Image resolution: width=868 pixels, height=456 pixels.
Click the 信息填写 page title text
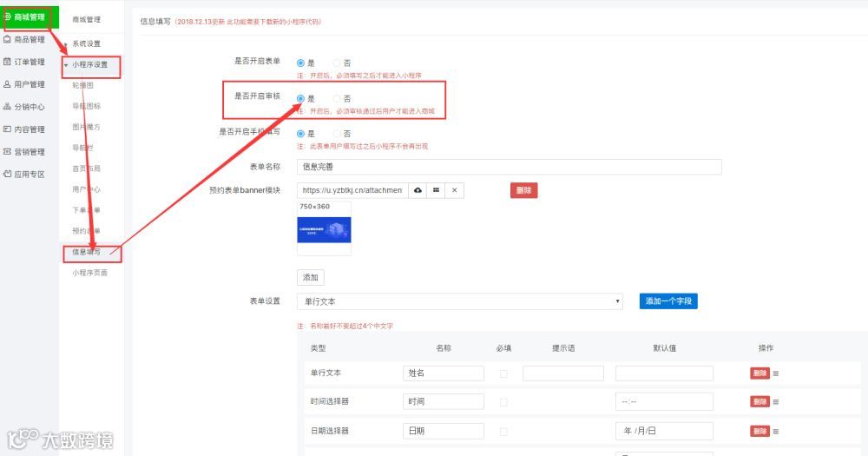click(155, 22)
